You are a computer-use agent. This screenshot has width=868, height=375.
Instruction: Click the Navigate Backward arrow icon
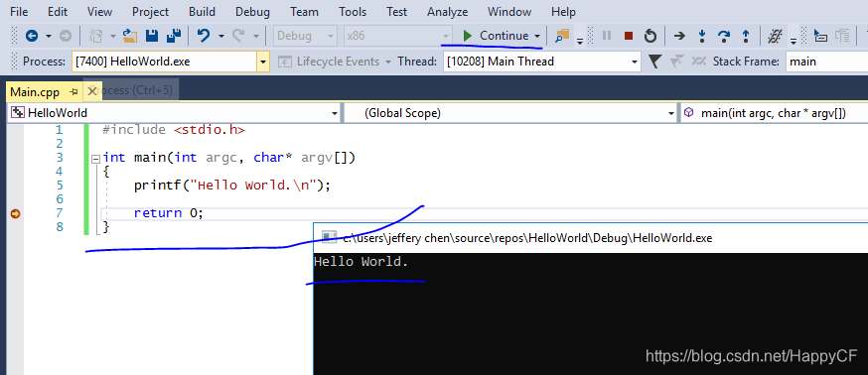point(32,36)
